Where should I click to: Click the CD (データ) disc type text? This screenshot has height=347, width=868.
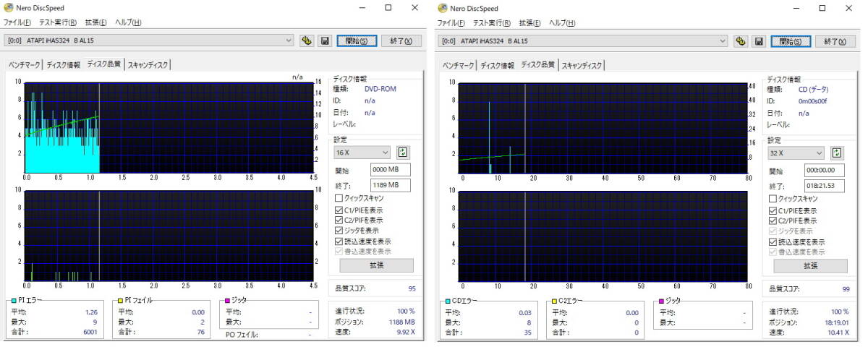coord(814,90)
